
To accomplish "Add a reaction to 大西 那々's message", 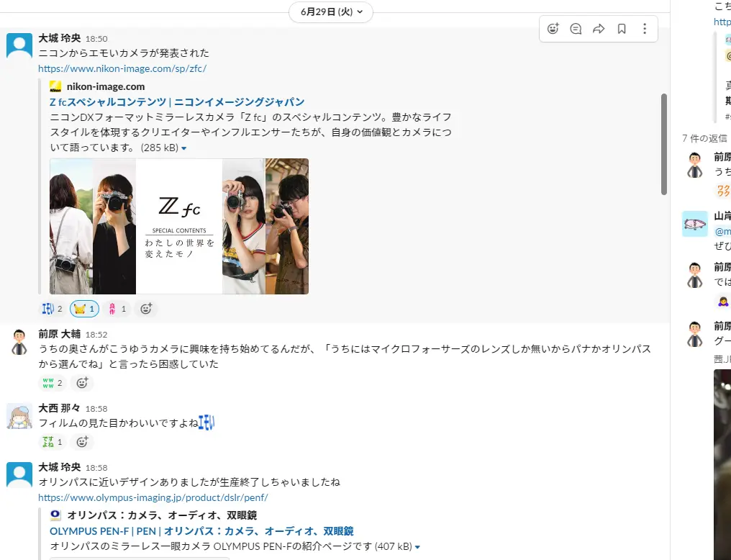I will (x=82, y=441).
